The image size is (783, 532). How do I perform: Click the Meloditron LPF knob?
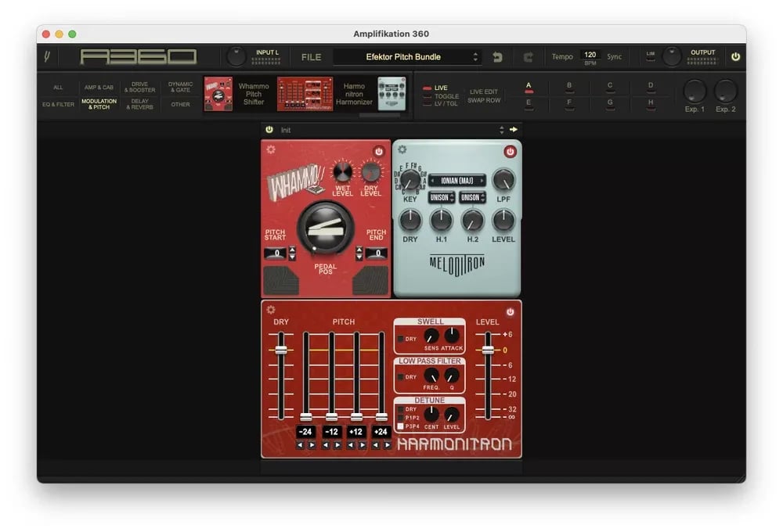pos(503,180)
